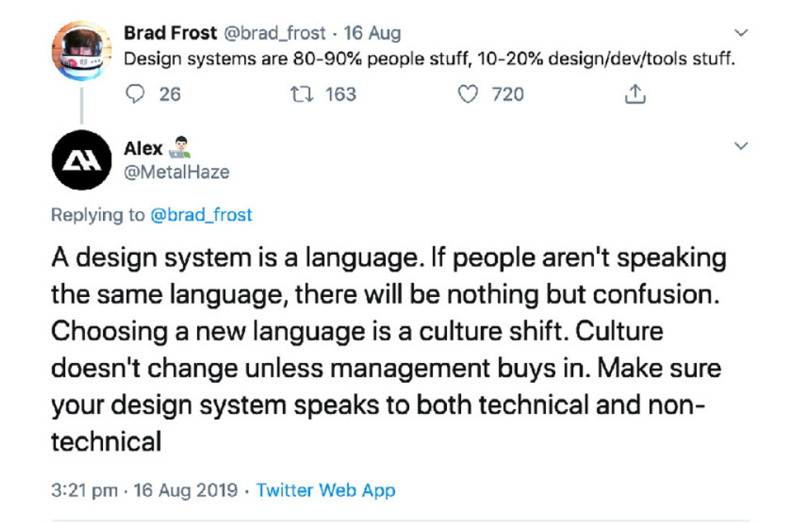Open the @MetalHaze handle
812x523 pixels.
click(176, 172)
